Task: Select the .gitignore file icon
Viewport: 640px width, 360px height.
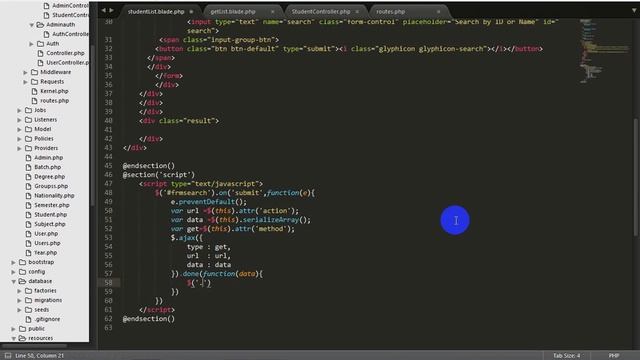Action: (x=28, y=319)
